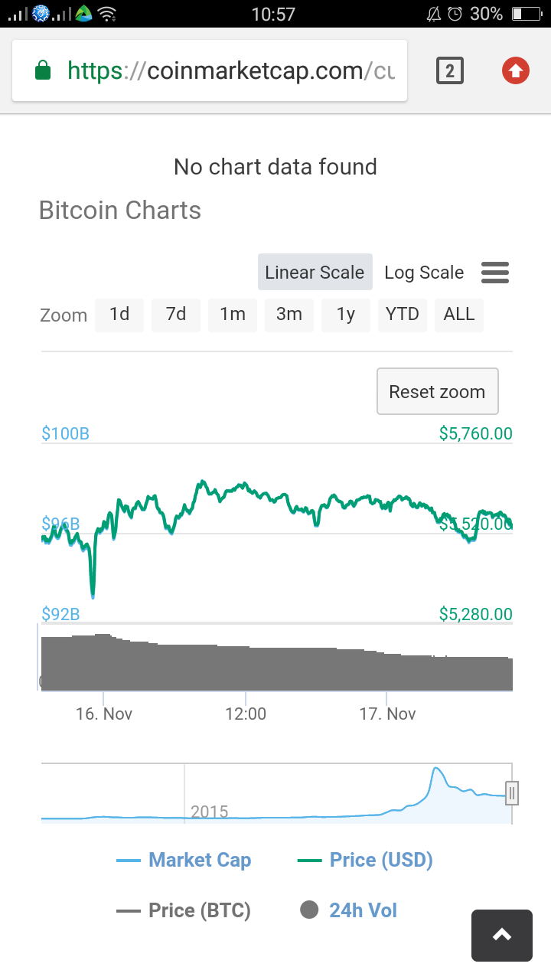Screen dimensions: 551x980
Task: Tap the alarm clock status icon
Action: click(455, 14)
